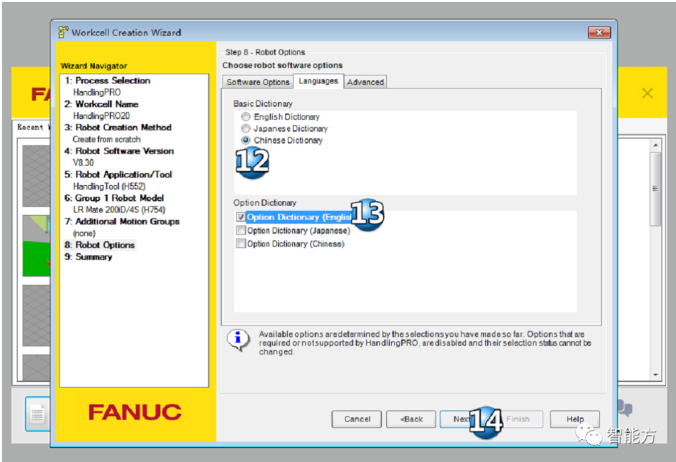
Task: Click HandlingPRO20 workcell name text
Action: point(101,116)
